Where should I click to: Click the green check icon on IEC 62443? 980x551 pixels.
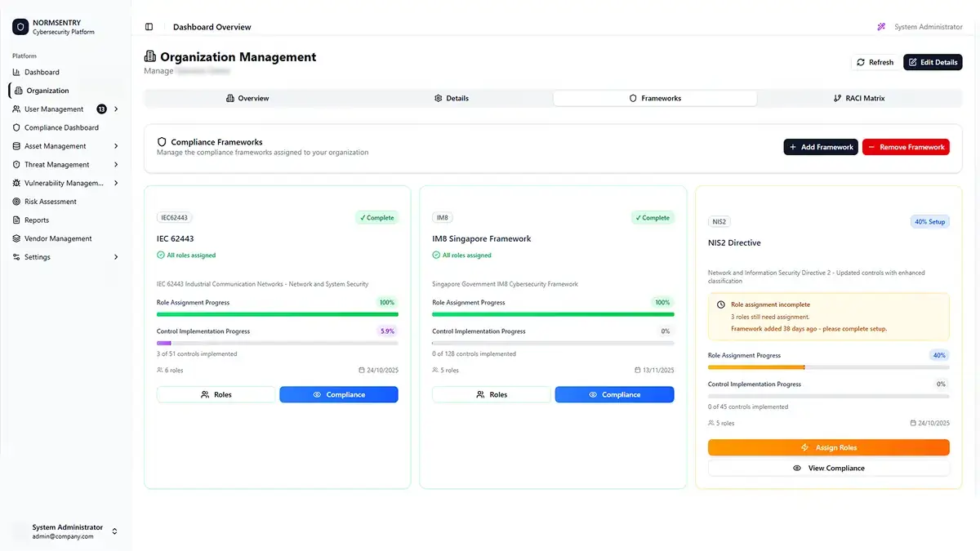coord(161,256)
